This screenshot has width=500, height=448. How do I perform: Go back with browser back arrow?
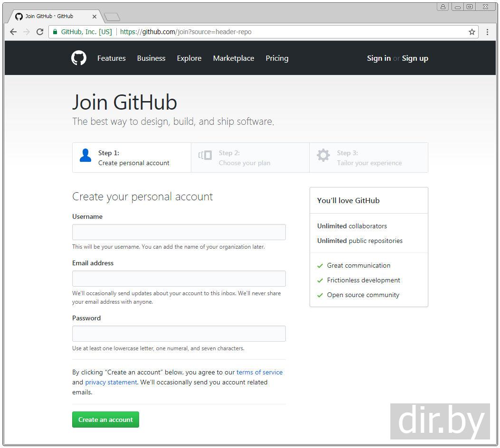click(x=13, y=32)
